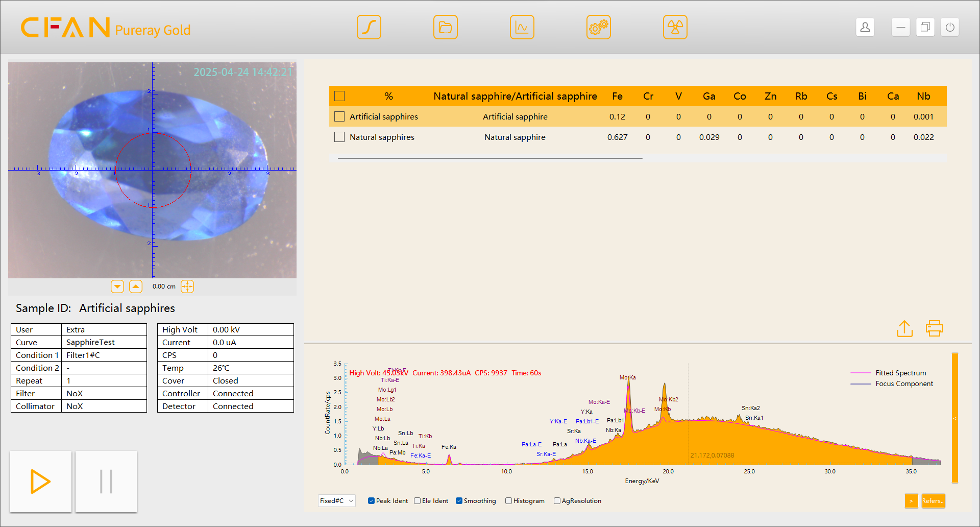Click the SapphireTest curve value
980x527 pixels.
pyautogui.click(x=90, y=342)
